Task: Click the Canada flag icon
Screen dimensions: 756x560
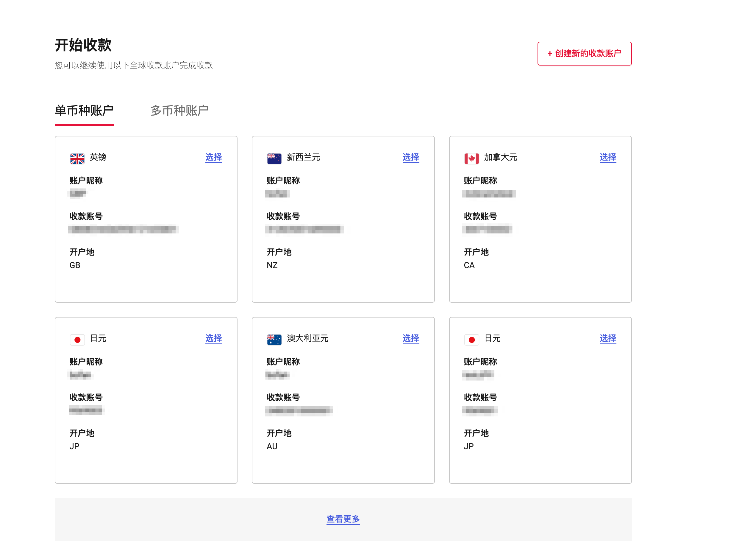Action: [471, 158]
